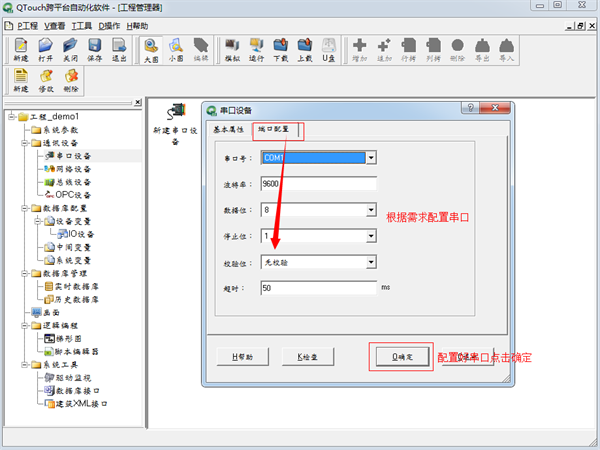Click the O确定 button

[402, 356]
